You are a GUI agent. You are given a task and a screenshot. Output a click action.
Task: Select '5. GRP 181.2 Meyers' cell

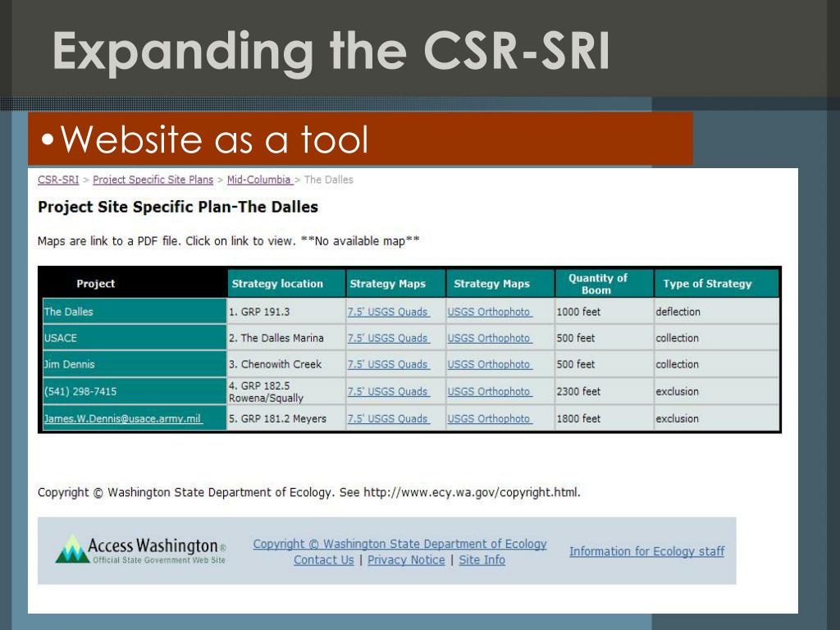286,418
